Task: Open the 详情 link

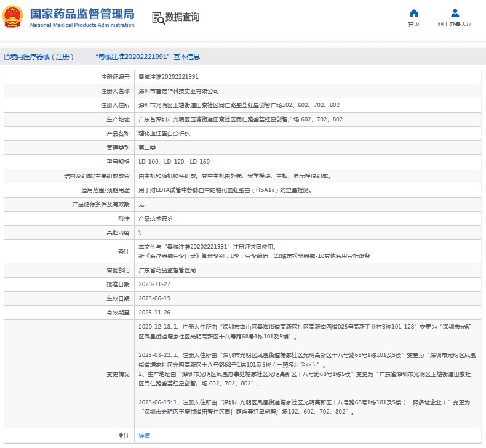Action: tap(144, 436)
